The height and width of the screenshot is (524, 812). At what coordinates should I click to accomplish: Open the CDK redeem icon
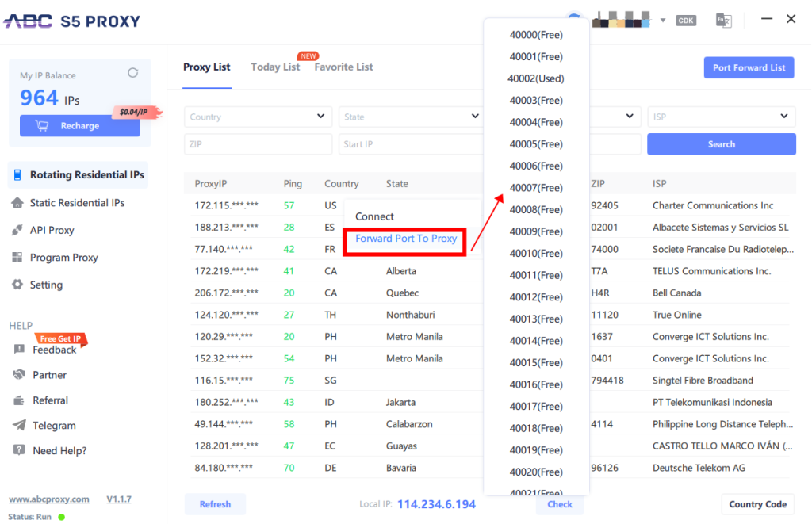[686, 21]
